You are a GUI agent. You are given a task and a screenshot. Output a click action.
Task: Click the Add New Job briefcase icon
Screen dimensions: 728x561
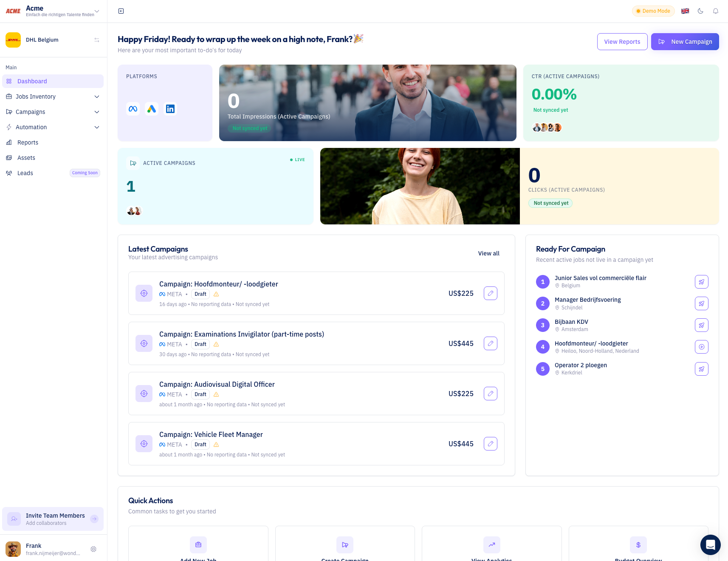pyautogui.click(x=198, y=545)
